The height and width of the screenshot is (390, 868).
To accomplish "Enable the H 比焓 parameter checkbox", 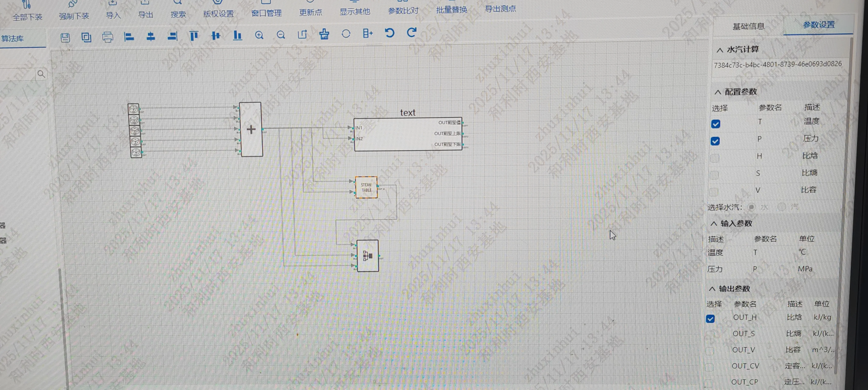I will (x=715, y=158).
